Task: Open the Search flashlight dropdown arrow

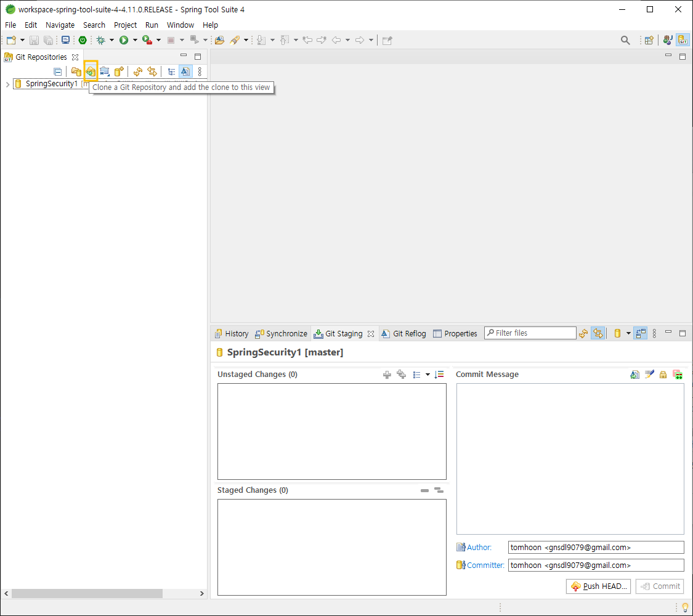Action: click(x=246, y=40)
